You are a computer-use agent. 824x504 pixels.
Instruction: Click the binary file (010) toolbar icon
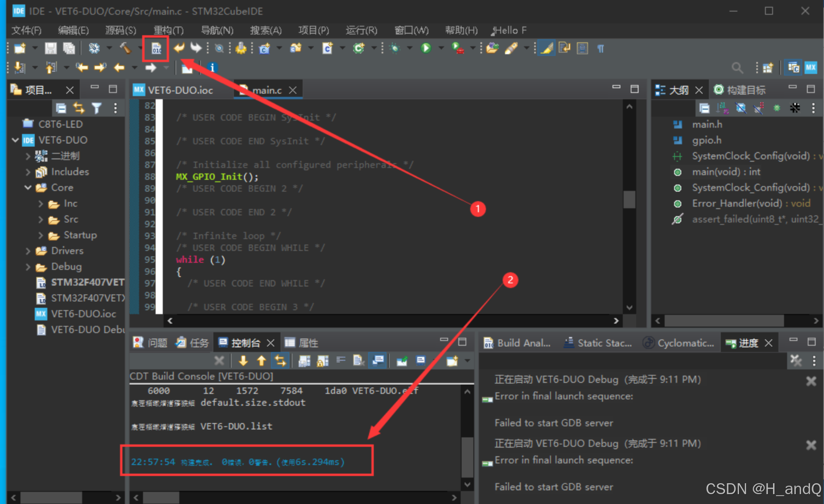[156, 48]
